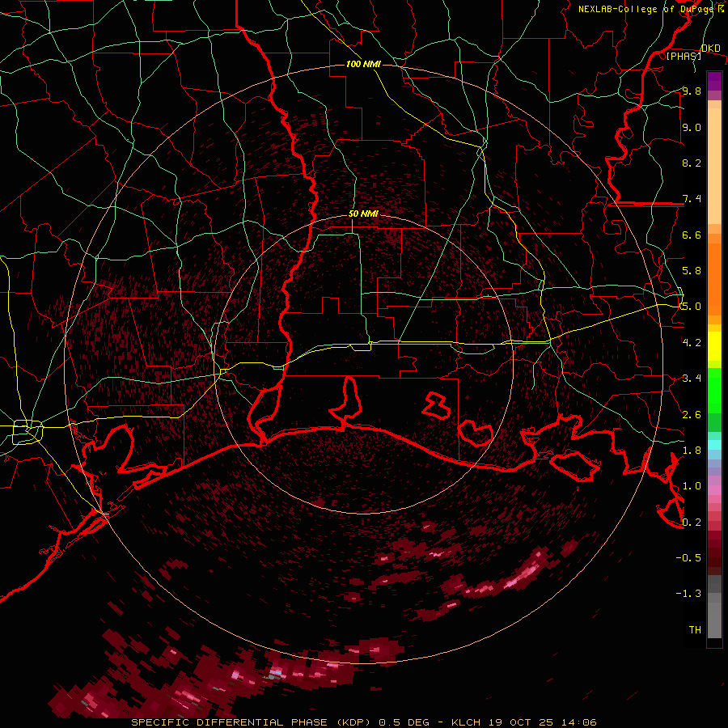Click the 4.2 value on the scale
728x728 pixels.
(x=692, y=343)
